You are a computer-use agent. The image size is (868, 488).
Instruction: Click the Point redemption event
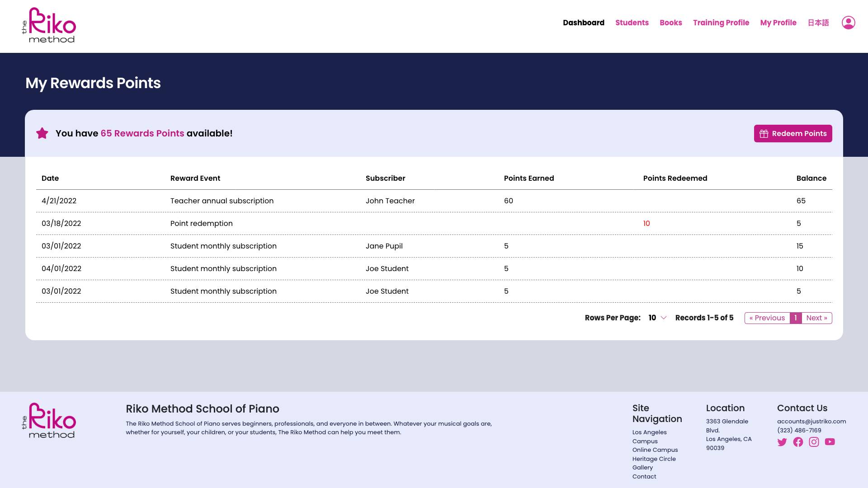coord(201,223)
